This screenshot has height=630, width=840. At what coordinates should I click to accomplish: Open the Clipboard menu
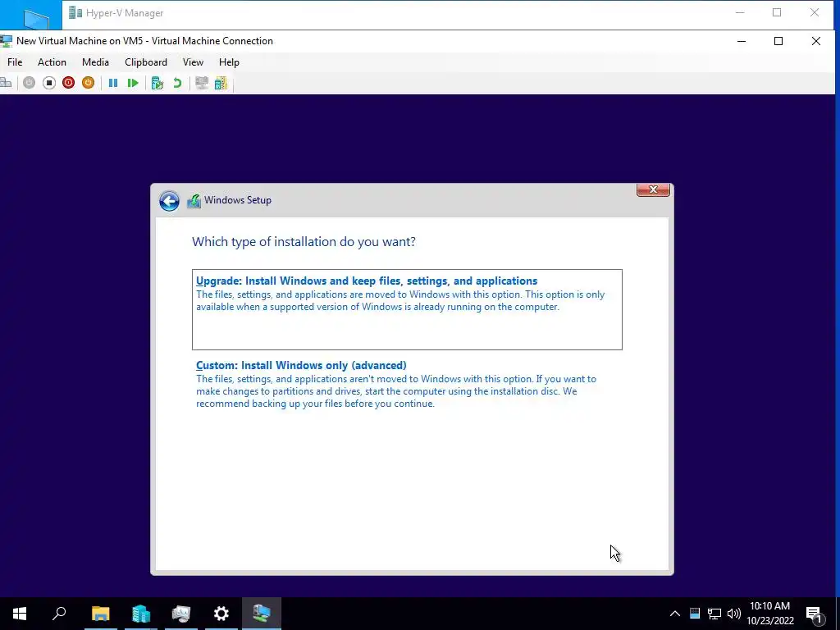coord(146,62)
